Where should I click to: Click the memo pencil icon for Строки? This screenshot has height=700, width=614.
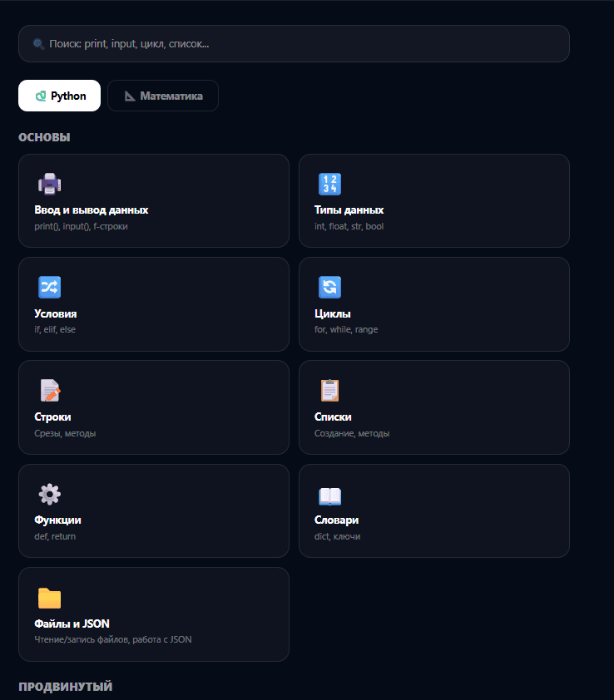[49, 391]
